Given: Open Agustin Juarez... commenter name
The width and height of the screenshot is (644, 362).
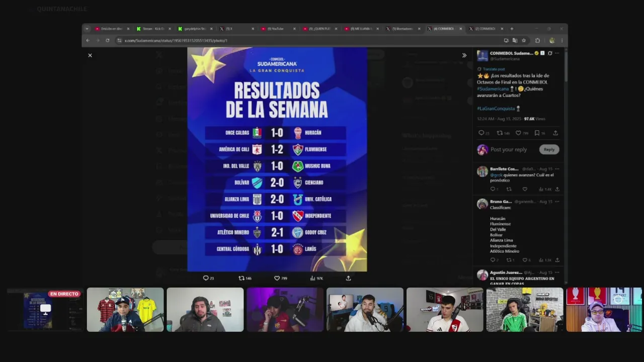Looking at the screenshot, I should [x=507, y=273].
